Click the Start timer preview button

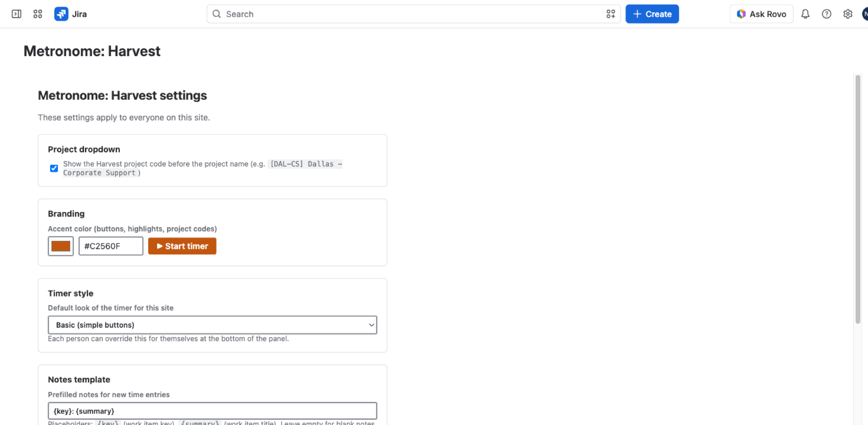click(182, 246)
